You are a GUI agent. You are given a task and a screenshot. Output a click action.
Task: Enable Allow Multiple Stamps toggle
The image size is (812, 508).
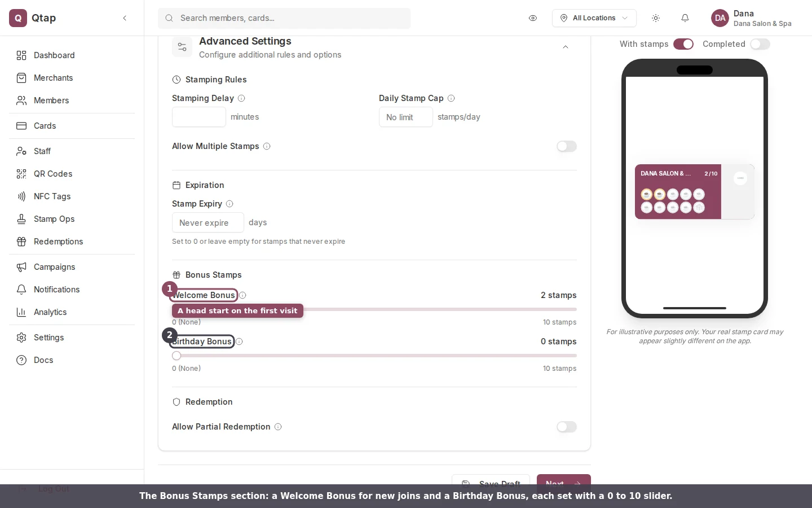point(567,146)
